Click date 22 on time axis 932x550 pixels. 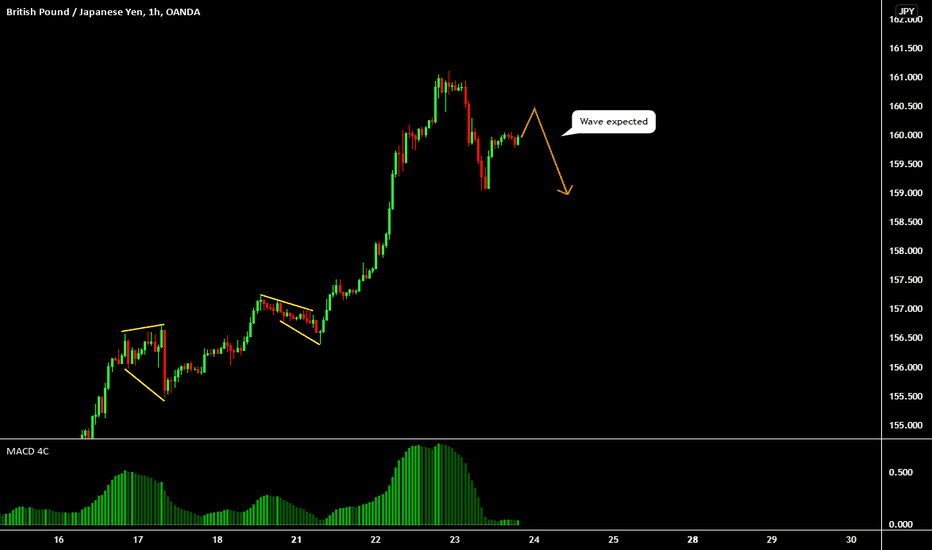[x=376, y=540]
